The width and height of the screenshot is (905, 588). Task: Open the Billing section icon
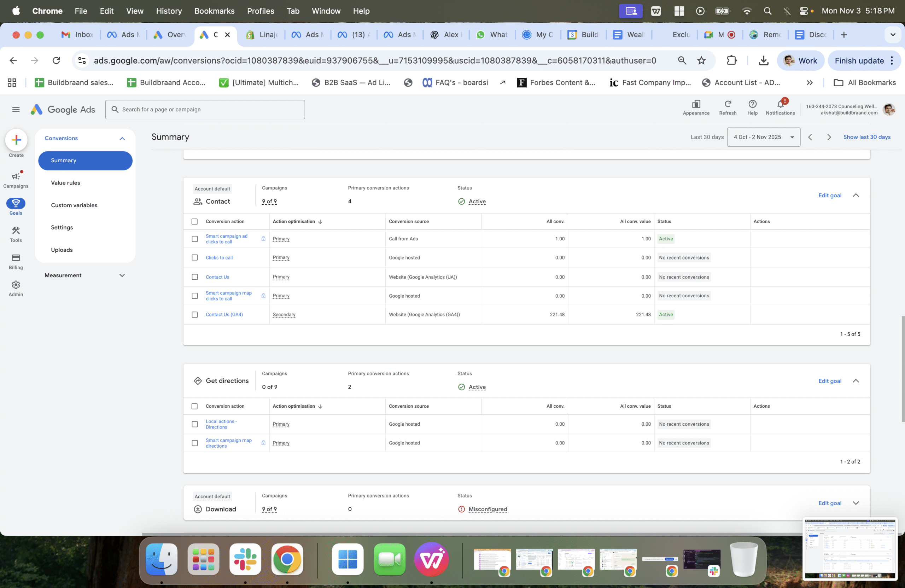pos(16,258)
